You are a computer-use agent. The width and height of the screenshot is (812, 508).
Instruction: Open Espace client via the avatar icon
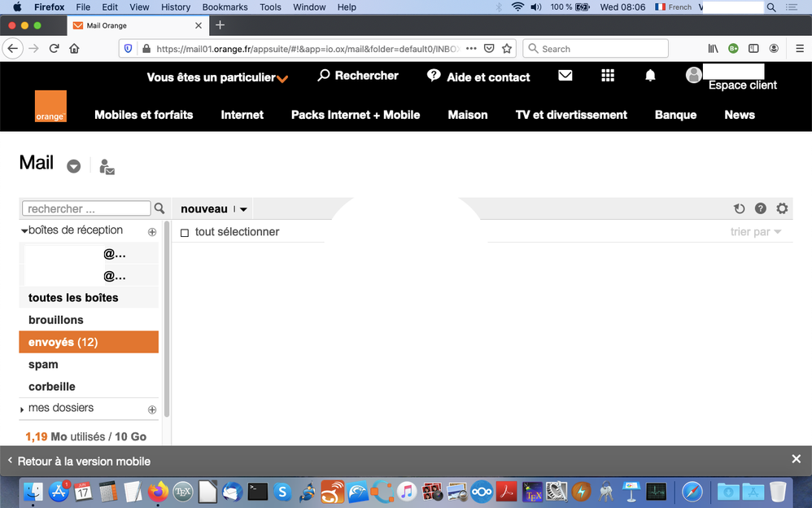694,76
